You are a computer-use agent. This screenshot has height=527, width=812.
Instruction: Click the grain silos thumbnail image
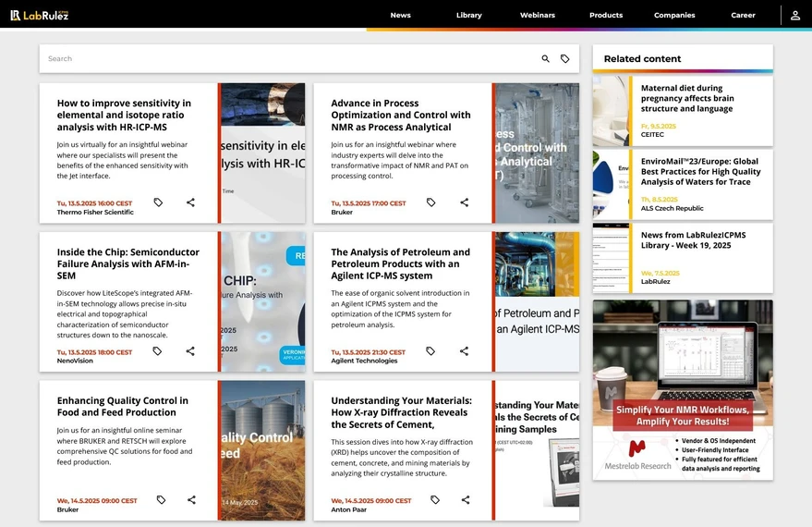pos(263,450)
